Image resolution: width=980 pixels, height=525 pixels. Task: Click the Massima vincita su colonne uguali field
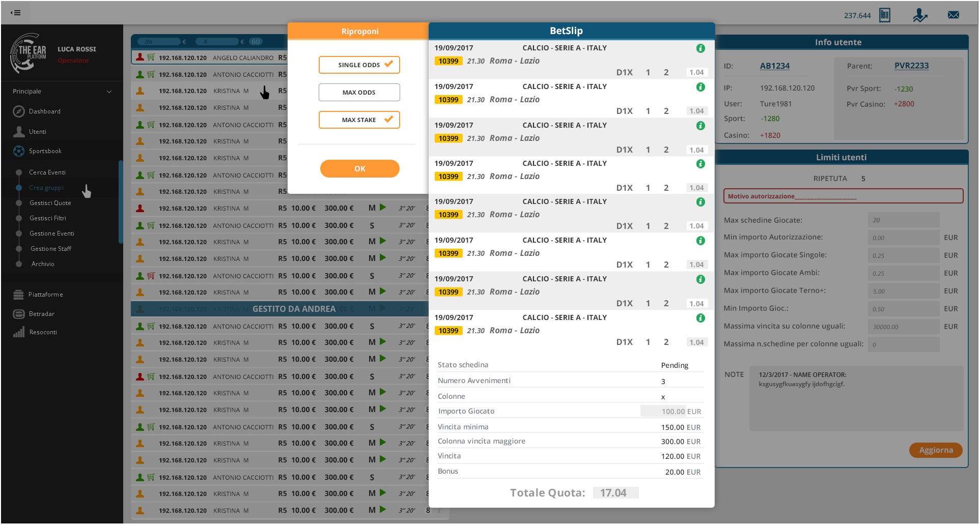pos(904,327)
